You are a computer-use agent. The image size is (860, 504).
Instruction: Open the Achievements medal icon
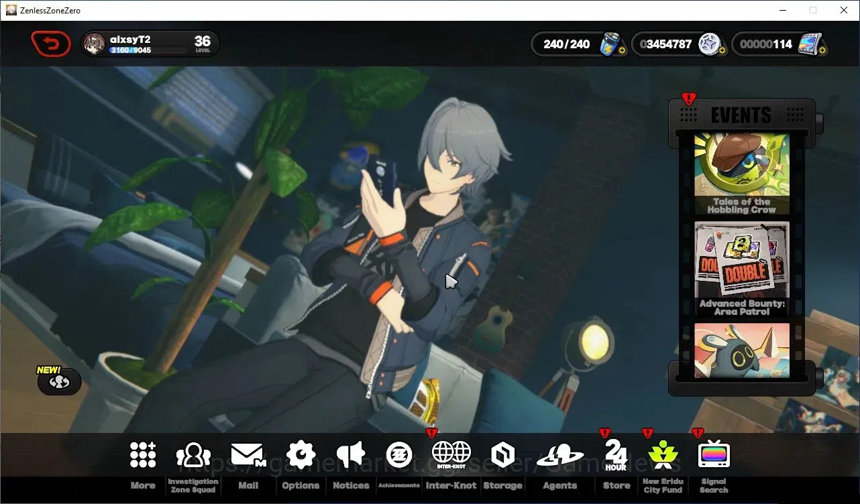coord(399,455)
